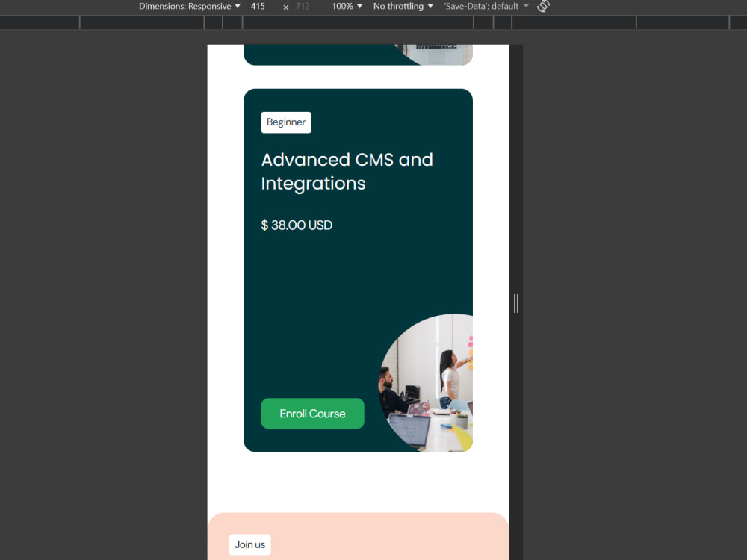Click the Enroll Course button

(312, 414)
